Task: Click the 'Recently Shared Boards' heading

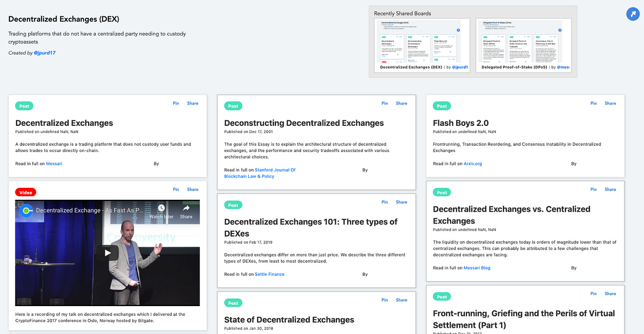Action: (402, 13)
